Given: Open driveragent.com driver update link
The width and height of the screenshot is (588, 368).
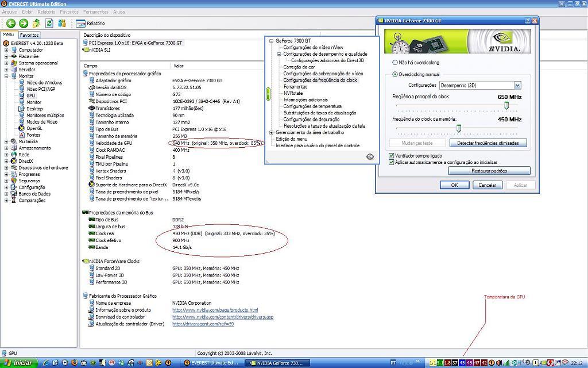Looking at the screenshot, I should tap(203, 324).
